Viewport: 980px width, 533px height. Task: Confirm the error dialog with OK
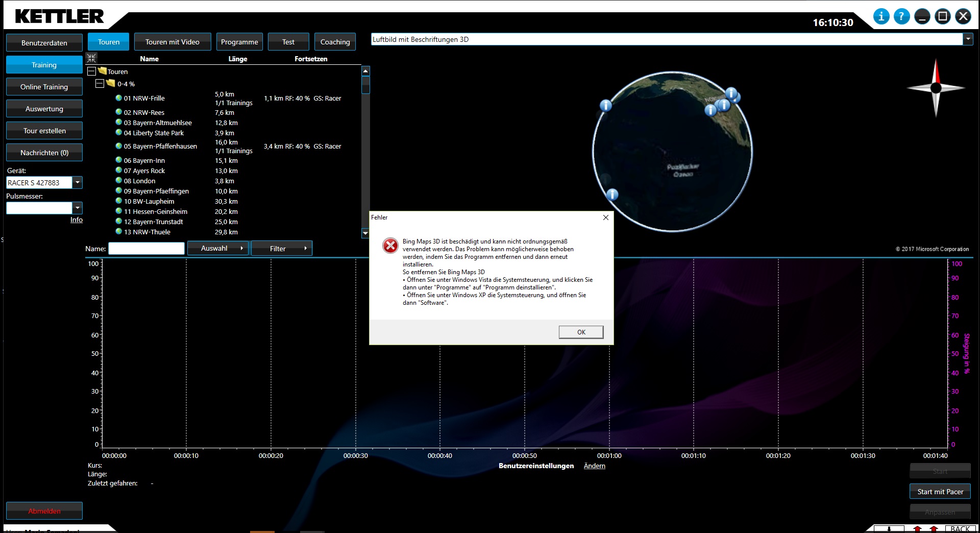coord(581,332)
